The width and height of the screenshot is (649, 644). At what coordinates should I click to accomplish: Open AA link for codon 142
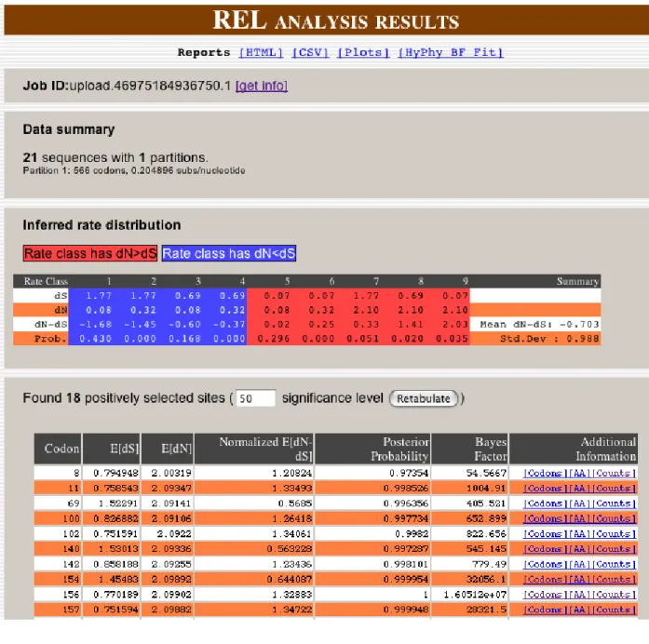(579, 564)
